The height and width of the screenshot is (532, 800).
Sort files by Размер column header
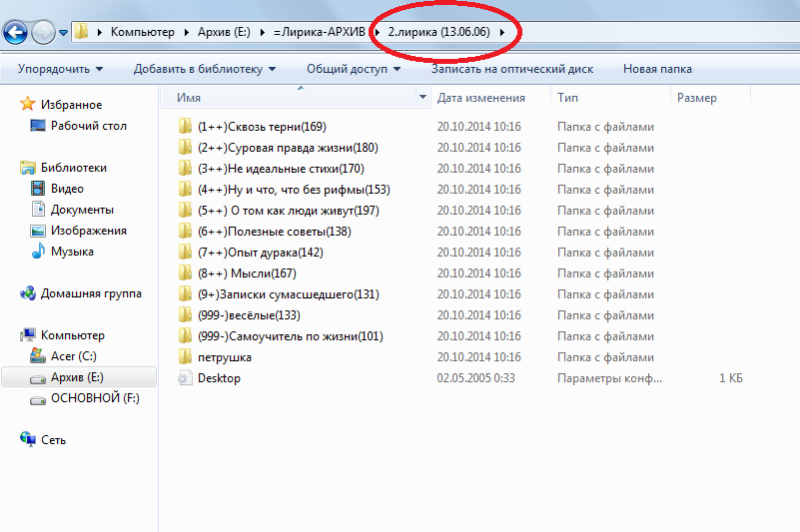(696, 98)
